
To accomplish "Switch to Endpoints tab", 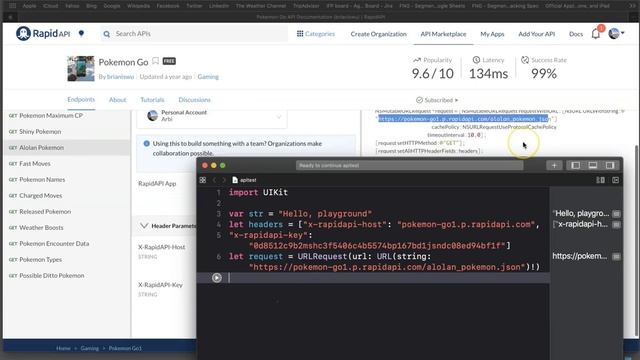I will pos(81,100).
